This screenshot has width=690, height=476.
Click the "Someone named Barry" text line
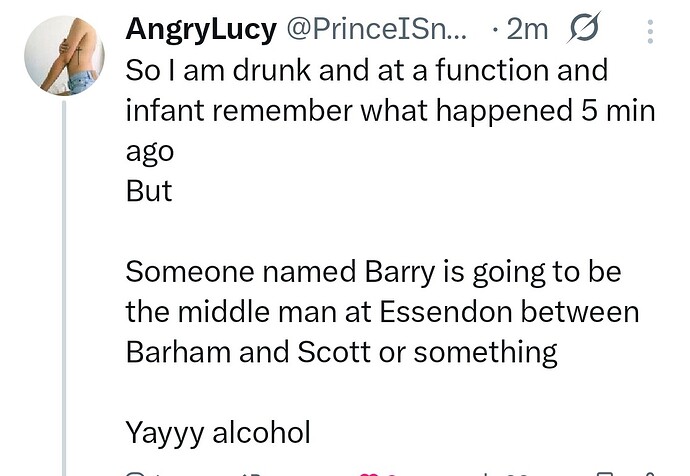point(373,271)
